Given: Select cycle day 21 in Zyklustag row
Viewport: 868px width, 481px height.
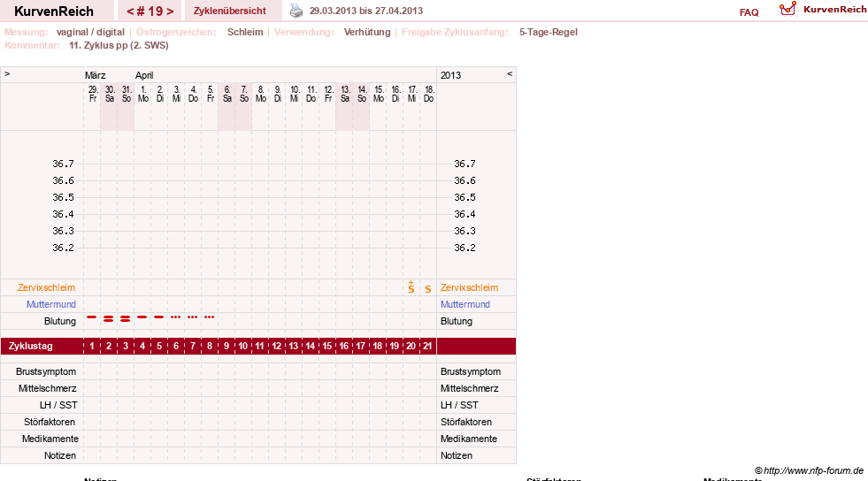Looking at the screenshot, I should (428, 346).
